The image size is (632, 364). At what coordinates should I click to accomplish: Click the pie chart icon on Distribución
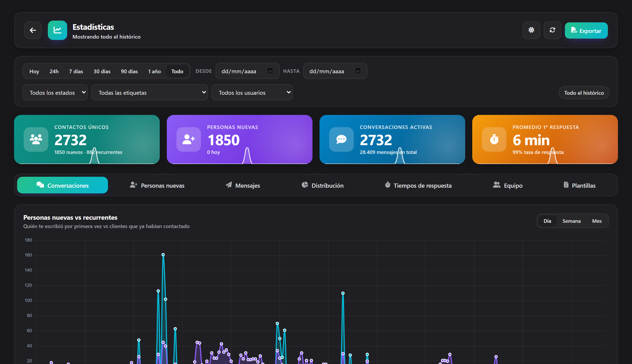[305, 185]
